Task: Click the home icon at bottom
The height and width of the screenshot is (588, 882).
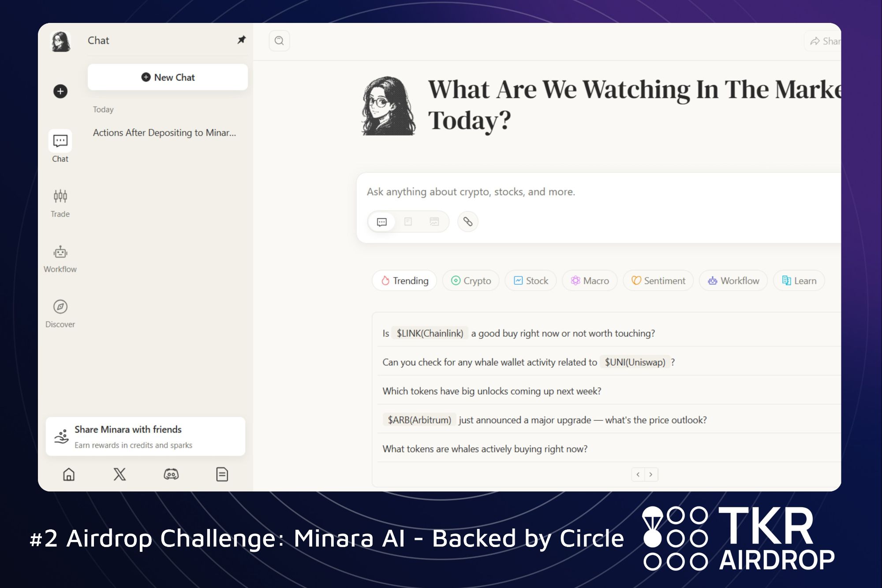Action: 69,474
